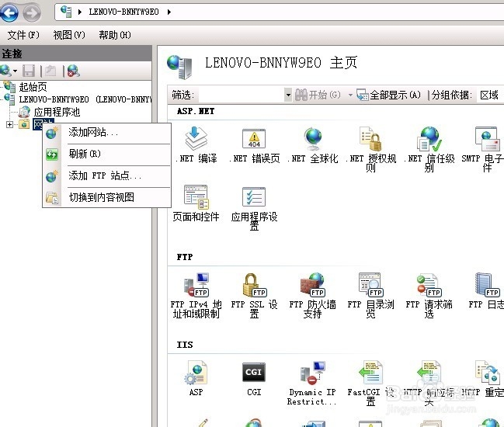Open Dynamic IP Restrictions icon
Image resolution: width=504 pixels, height=427 pixels.
pyautogui.click(x=313, y=373)
